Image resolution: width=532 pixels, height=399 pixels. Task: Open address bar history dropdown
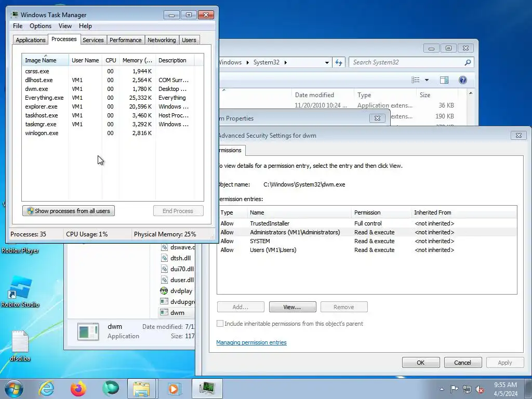pos(327,62)
